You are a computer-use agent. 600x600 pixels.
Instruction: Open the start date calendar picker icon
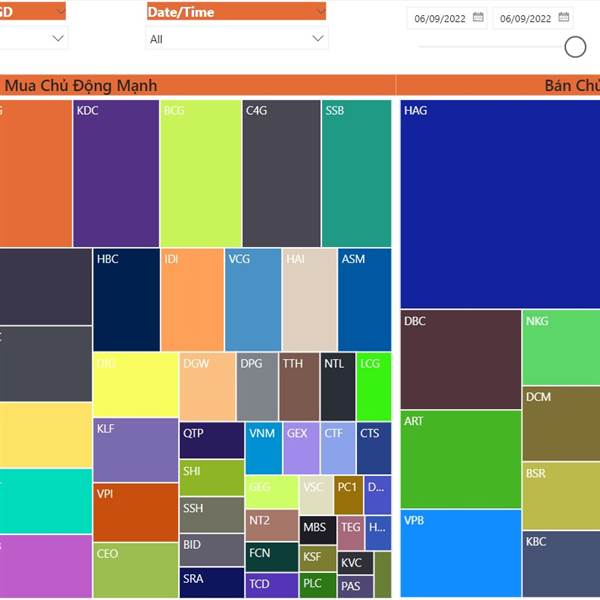pyautogui.click(x=478, y=17)
